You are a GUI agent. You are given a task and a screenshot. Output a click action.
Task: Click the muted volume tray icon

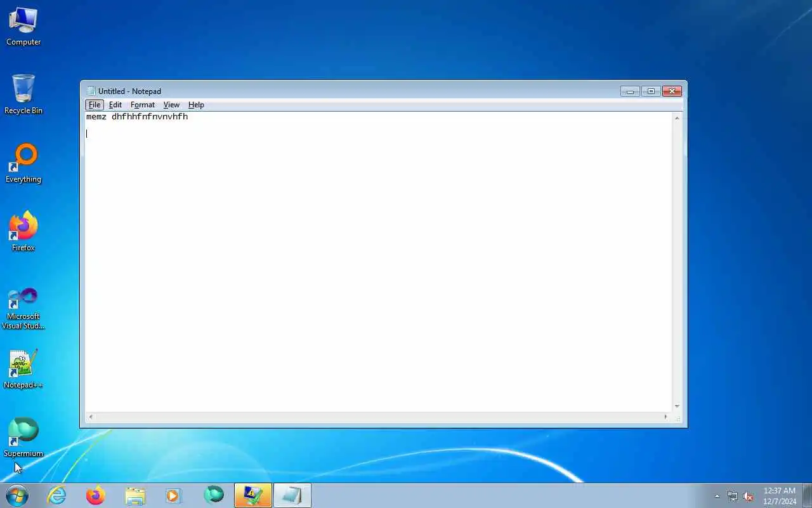pyautogui.click(x=748, y=496)
